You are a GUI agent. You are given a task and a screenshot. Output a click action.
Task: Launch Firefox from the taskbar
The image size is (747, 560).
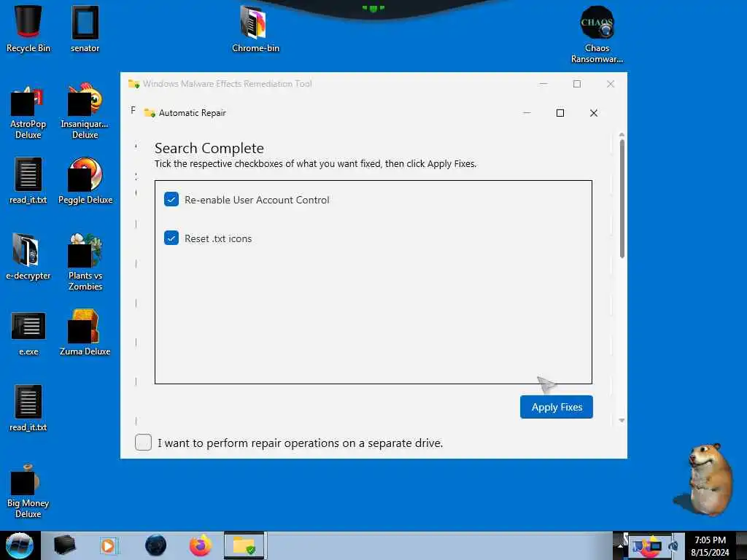201,545
